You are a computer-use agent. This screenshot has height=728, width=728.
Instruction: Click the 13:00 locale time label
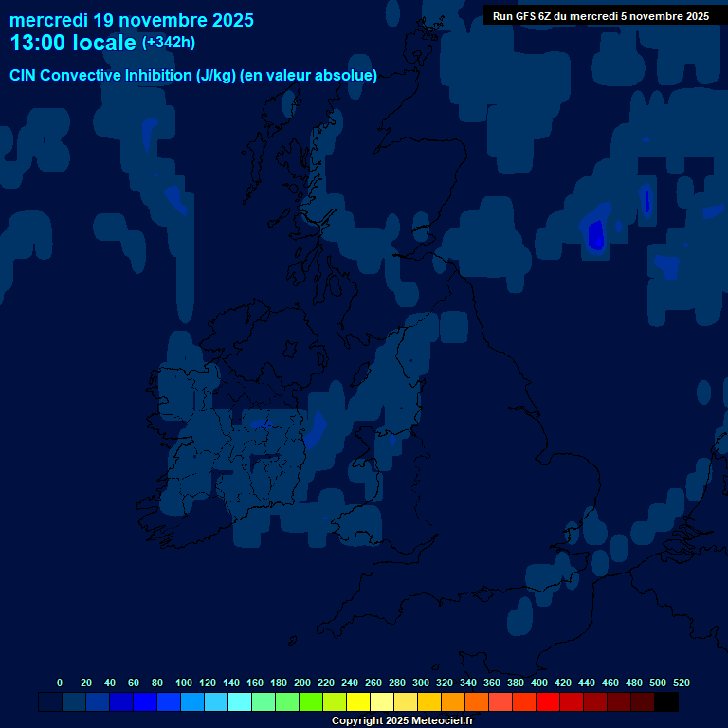coord(73,43)
